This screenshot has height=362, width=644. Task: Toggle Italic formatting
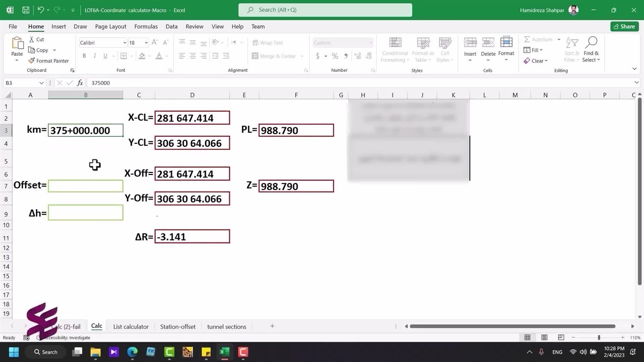95,56
